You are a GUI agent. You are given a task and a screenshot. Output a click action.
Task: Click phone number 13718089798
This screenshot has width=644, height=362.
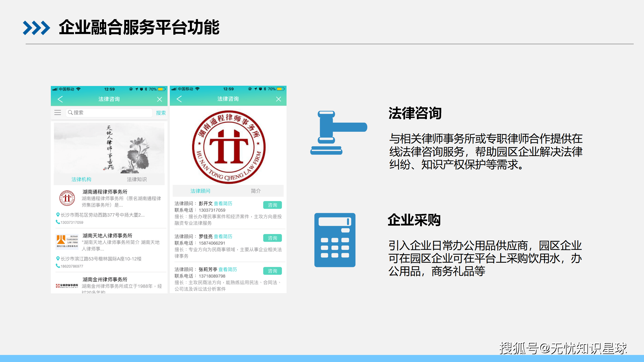point(212,276)
